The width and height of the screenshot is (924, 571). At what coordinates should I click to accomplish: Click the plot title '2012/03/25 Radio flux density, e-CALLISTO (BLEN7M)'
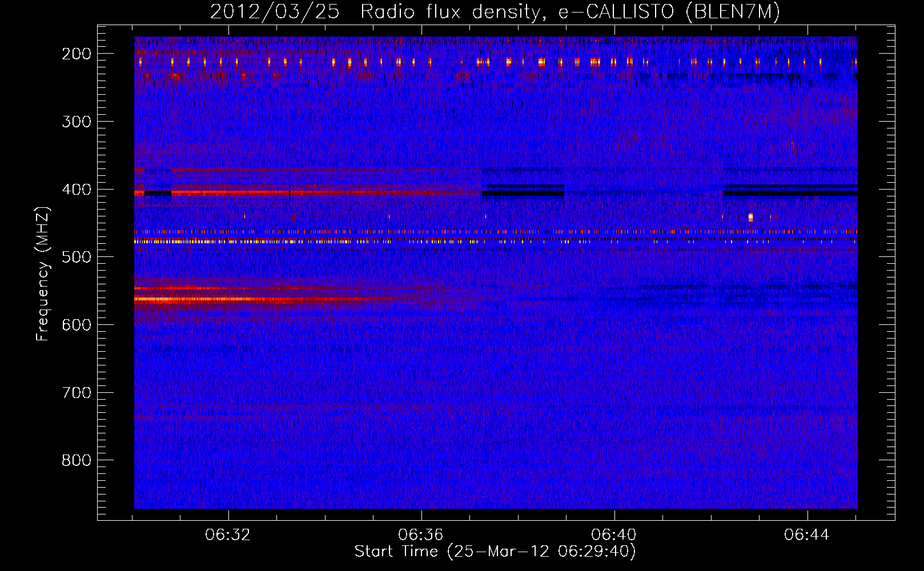click(x=495, y=11)
